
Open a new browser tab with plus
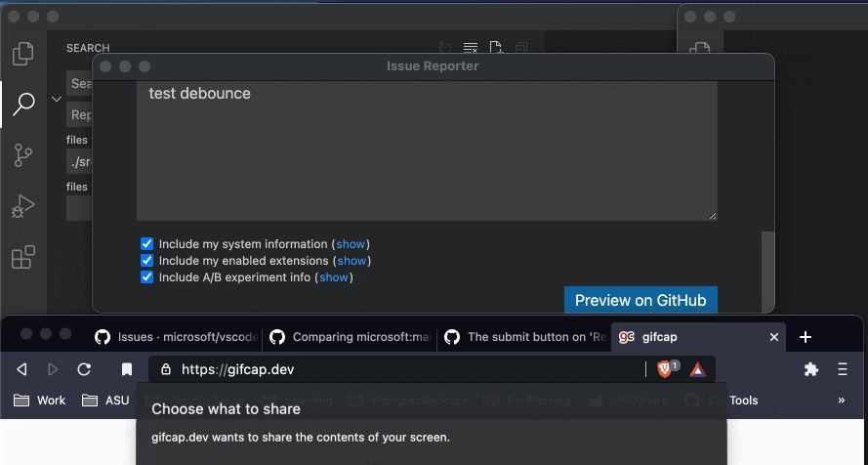click(805, 337)
